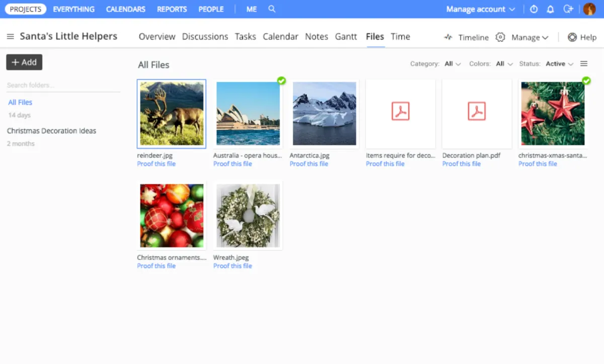604x364 pixels.
Task: Click green approved checkmark on Australia opera house
Action: pos(281,81)
